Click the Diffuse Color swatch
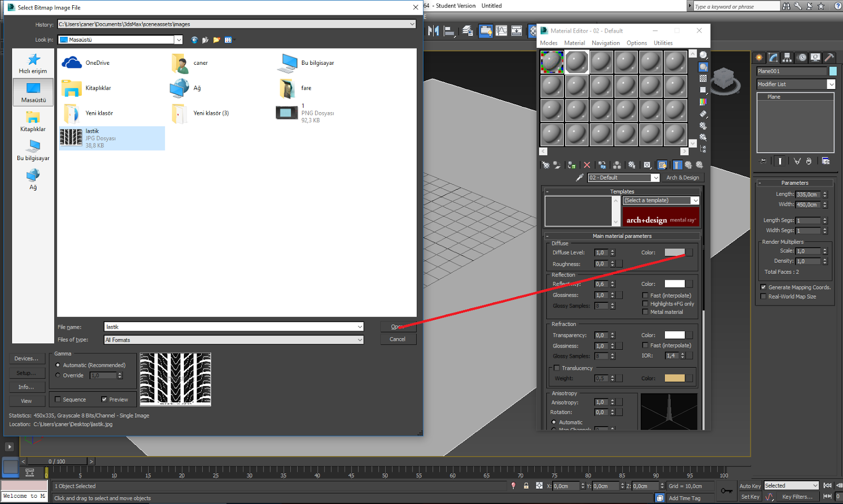The height and width of the screenshot is (504, 843). 675,252
